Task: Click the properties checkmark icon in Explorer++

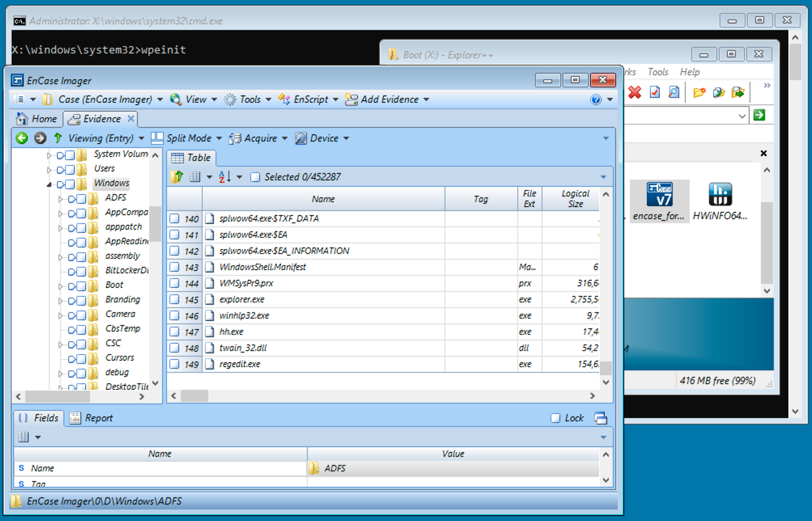Action: coord(655,92)
